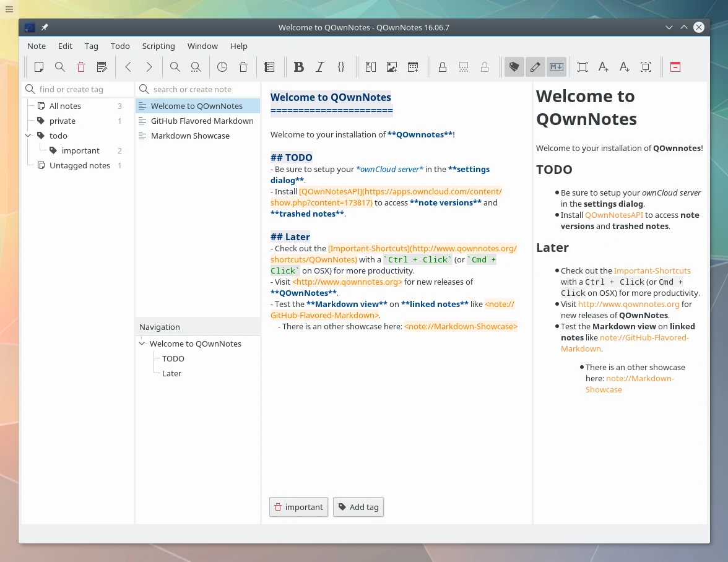Image resolution: width=728 pixels, height=562 pixels.
Task: Toggle note edit mode pencil button
Action: (535, 67)
